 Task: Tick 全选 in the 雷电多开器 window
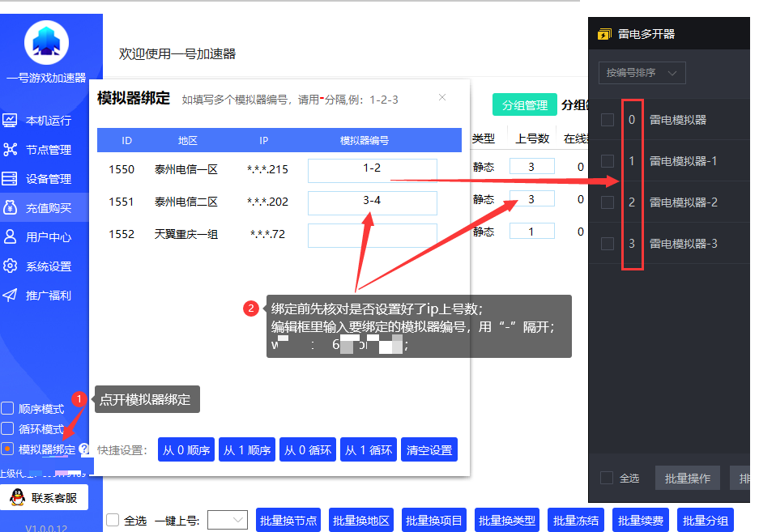[x=607, y=478]
